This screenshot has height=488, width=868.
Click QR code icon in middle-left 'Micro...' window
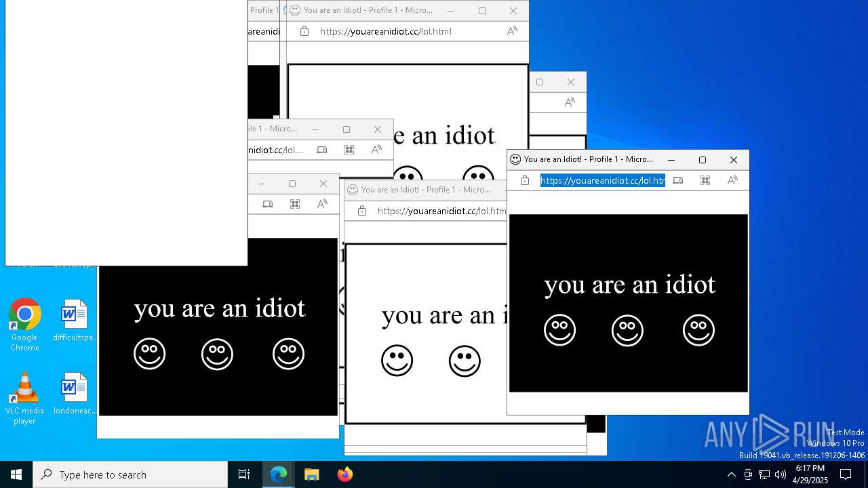[349, 150]
